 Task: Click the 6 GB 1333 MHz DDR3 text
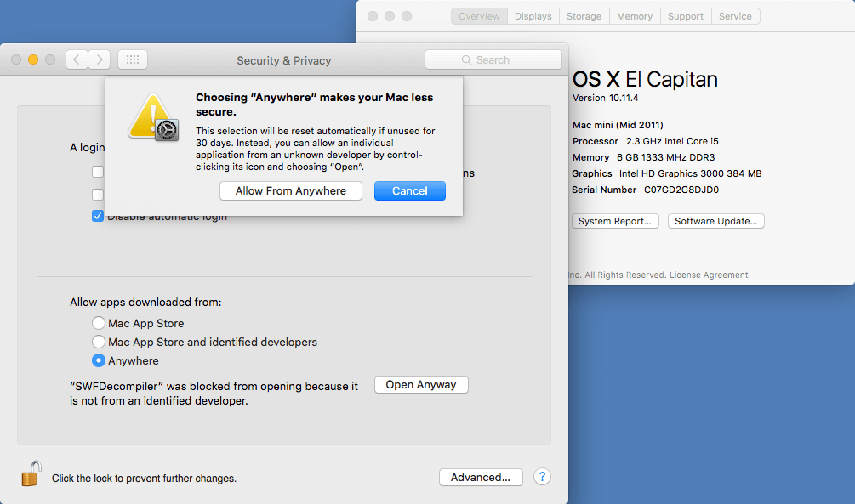[666, 157]
